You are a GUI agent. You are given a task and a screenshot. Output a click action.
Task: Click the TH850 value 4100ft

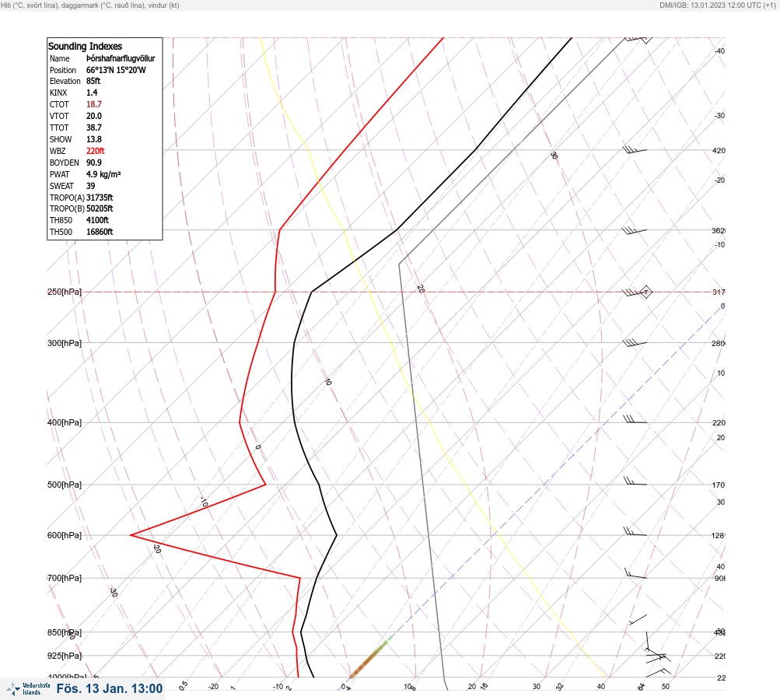tap(97, 220)
